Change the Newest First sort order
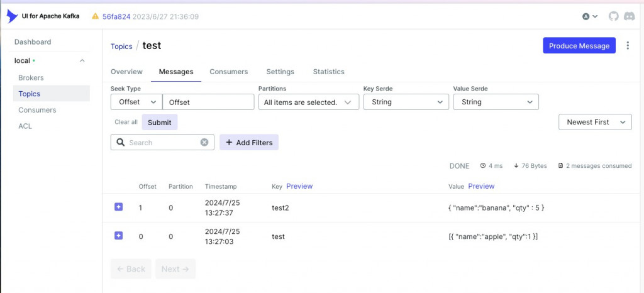 (x=594, y=122)
